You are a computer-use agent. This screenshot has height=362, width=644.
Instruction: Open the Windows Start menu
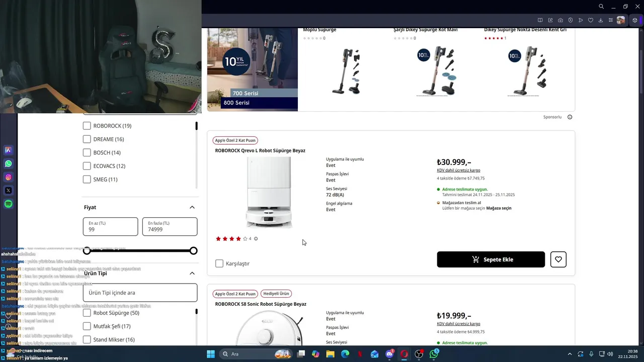(211, 354)
